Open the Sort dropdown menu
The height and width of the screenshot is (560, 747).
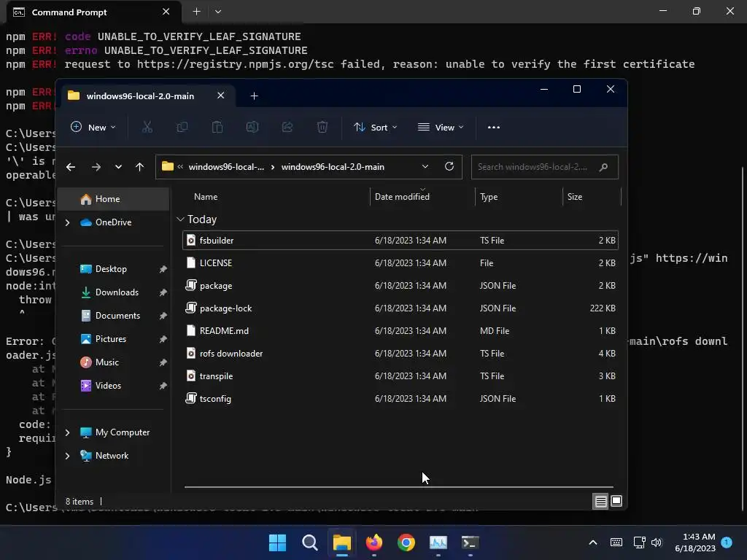(376, 127)
